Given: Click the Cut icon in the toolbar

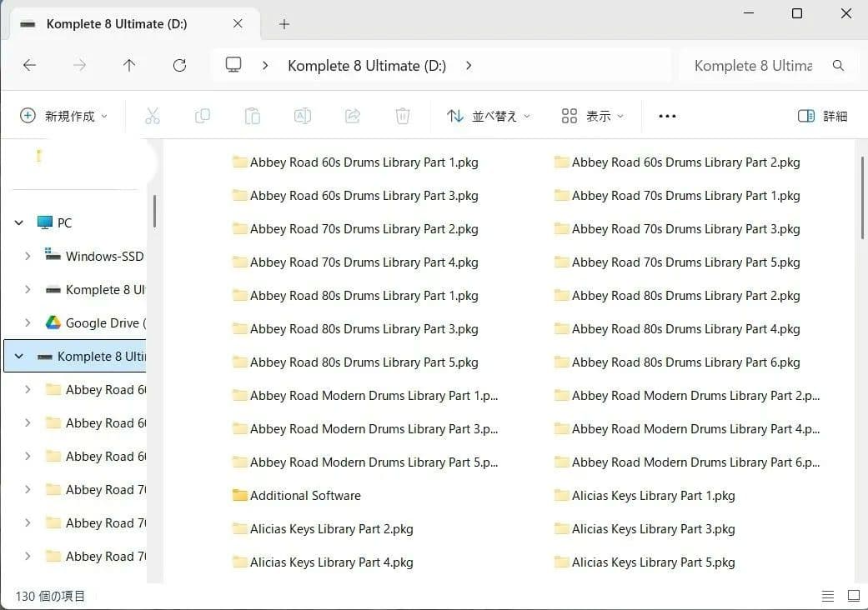Looking at the screenshot, I should tap(153, 116).
